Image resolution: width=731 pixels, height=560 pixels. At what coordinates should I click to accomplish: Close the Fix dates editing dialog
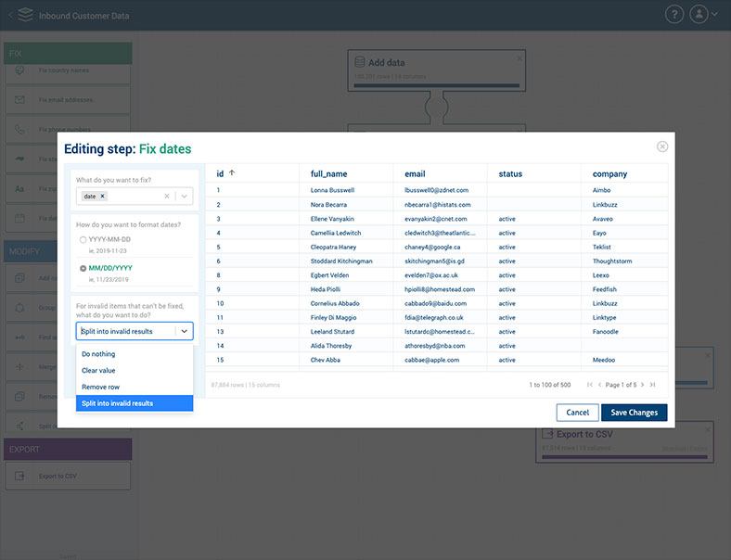(x=661, y=146)
